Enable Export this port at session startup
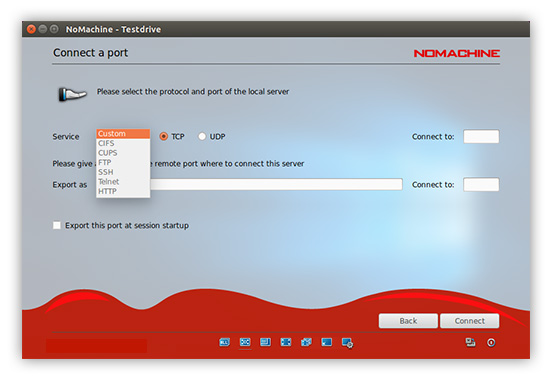This screenshot has height=378, width=552. tap(57, 225)
